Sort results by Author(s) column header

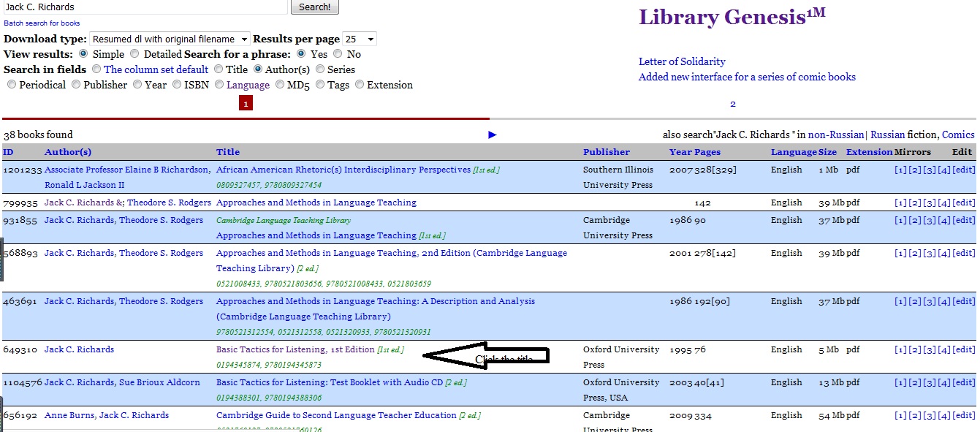(68, 152)
